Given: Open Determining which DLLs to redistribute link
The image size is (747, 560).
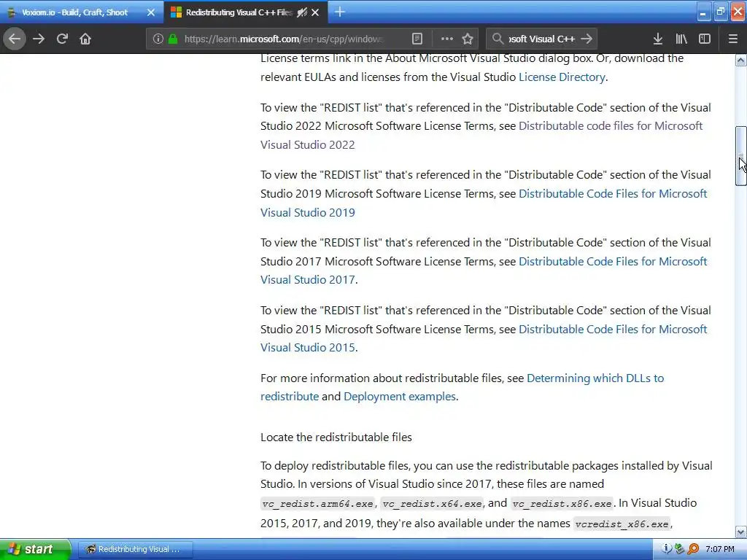Looking at the screenshot, I should click(x=595, y=378).
